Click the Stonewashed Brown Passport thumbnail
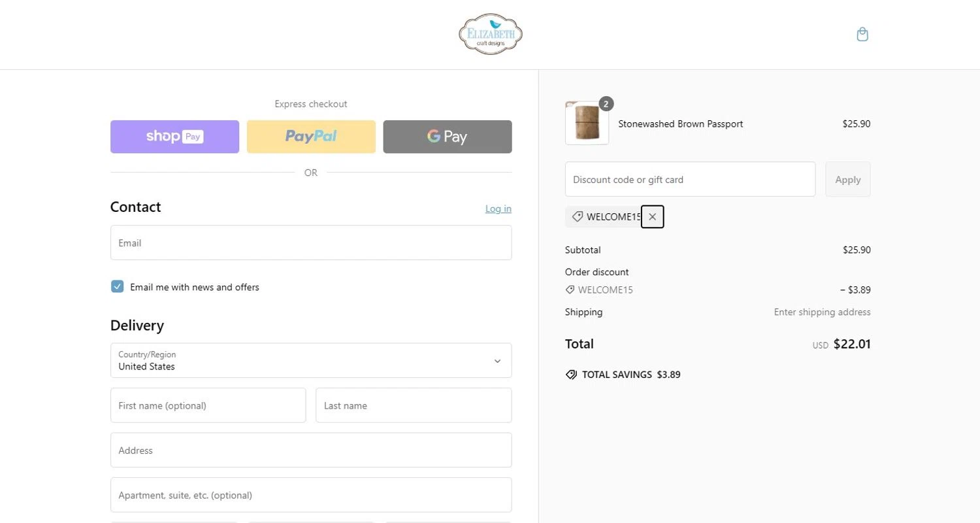 (x=587, y=123)
